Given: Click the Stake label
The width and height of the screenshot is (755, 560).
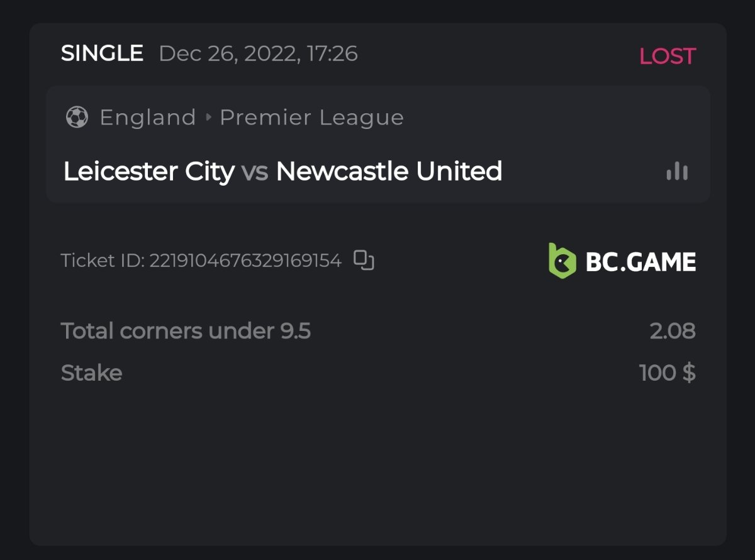Looking at the screenshot, I should coord(91,373).
